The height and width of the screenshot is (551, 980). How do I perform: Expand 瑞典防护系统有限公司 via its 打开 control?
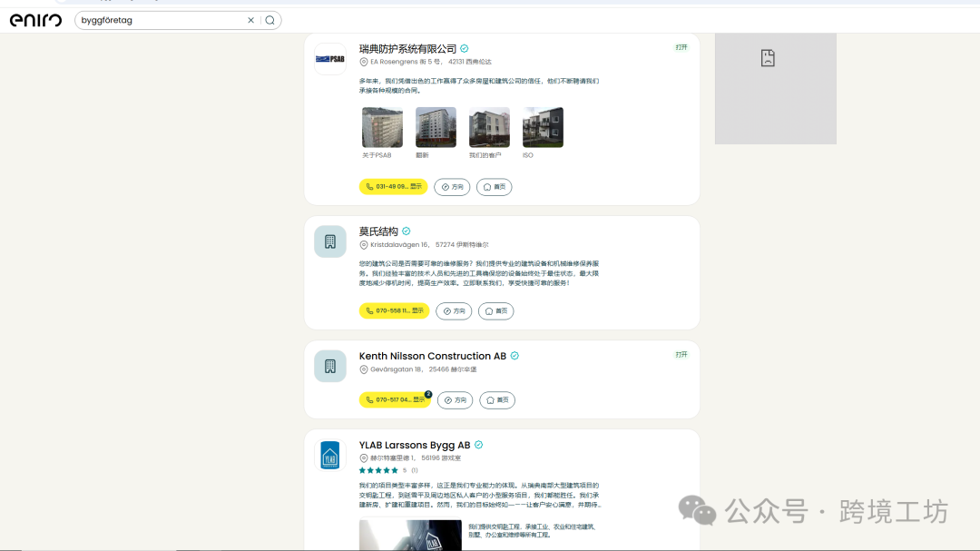tap(680, 46)
